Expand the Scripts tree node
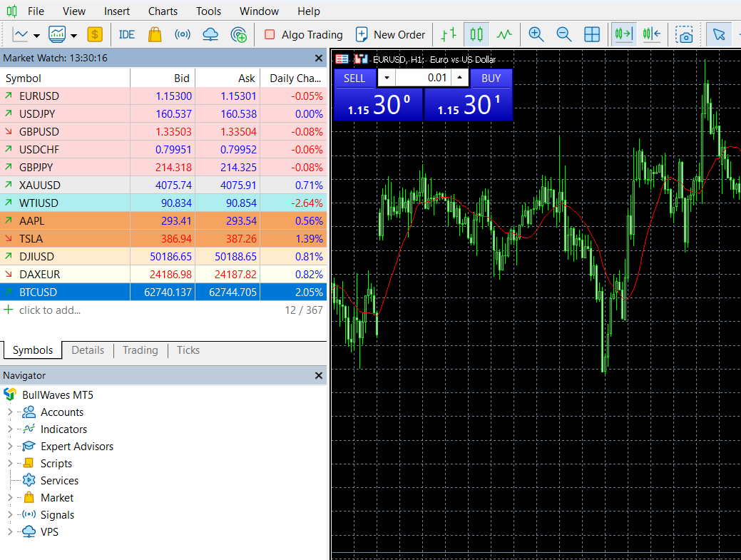Viewport: 741px width, 560px height. pyautogui.click(x=10, y=463)
